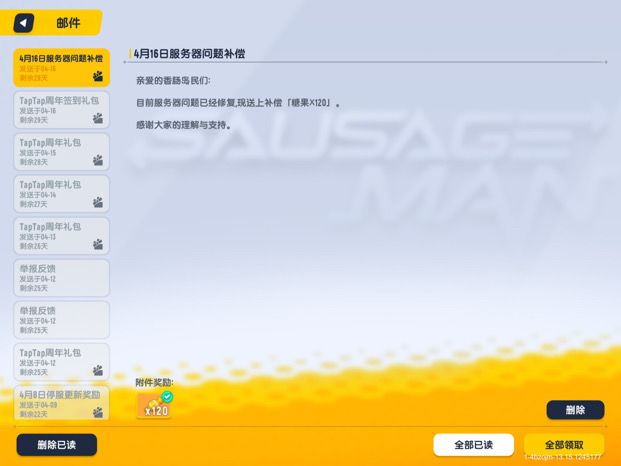The image size is (621, 466).
Task: Mark all mails read with 全部已读
Action: (x=474, y=445)
